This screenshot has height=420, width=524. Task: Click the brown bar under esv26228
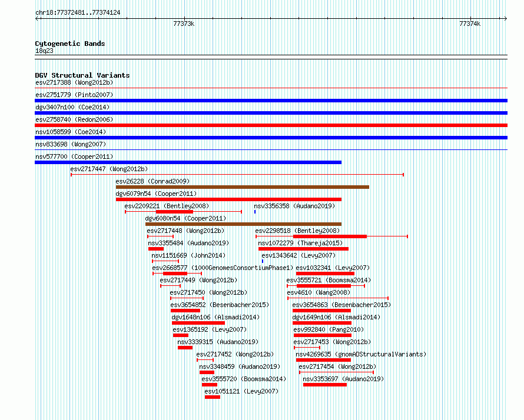click(x=243, y=187)
